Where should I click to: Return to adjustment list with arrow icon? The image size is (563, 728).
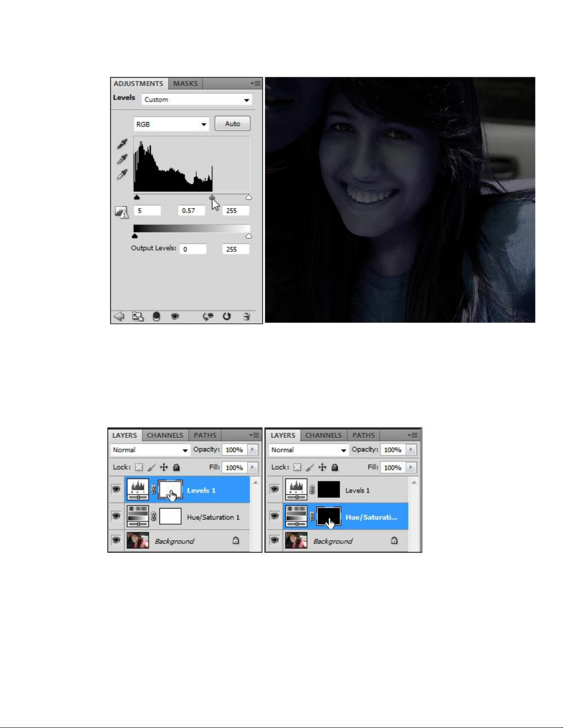pos(119,316)
